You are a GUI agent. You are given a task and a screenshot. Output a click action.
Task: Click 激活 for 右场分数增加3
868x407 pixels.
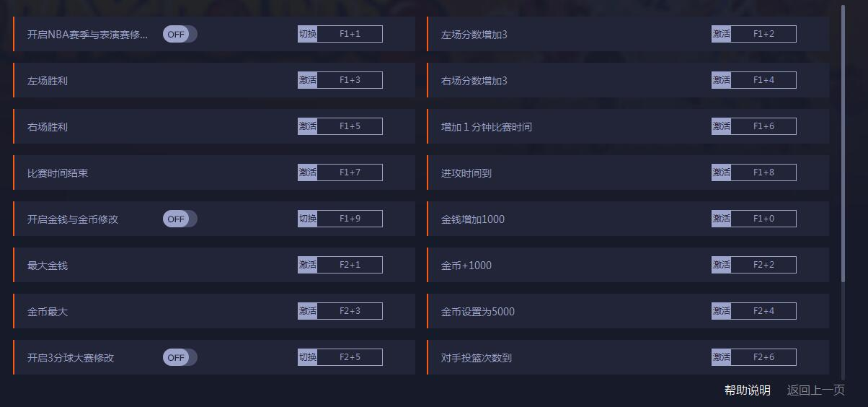722,80
